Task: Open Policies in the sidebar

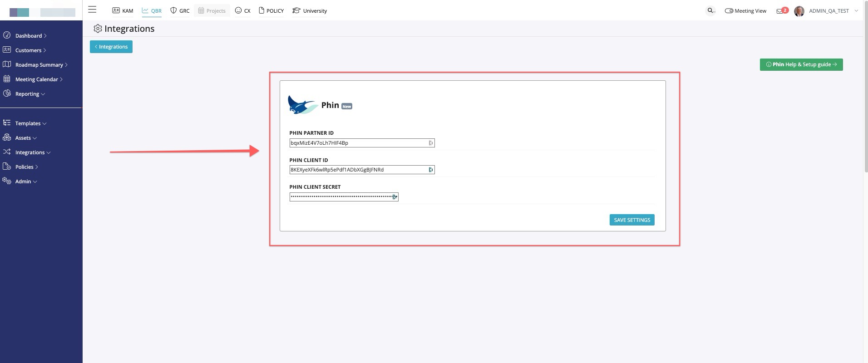Action: (25, 167)
